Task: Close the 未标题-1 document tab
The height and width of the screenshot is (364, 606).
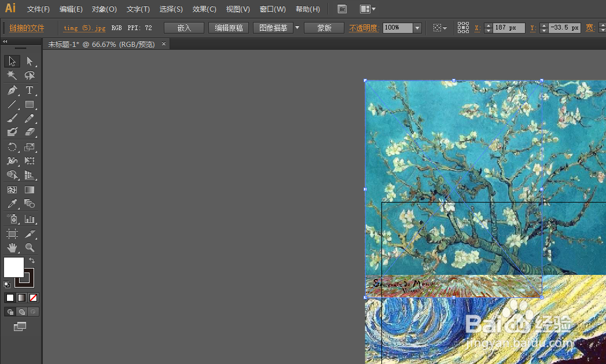Action: click(x=163, y=44)
